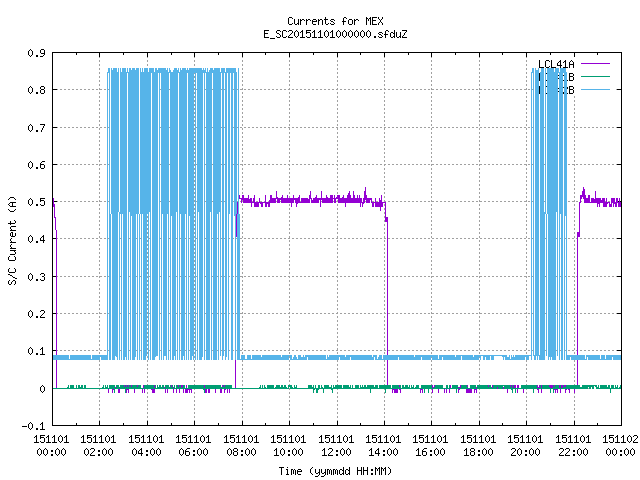Click the x-axis time label '18:00'
The image size is (640, 480).
pos(478,452)
